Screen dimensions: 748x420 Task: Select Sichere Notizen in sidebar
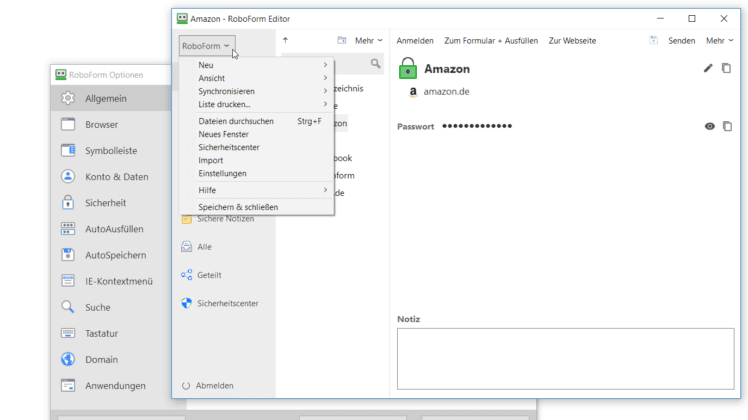pyautogui.click(x=224, y=219)
